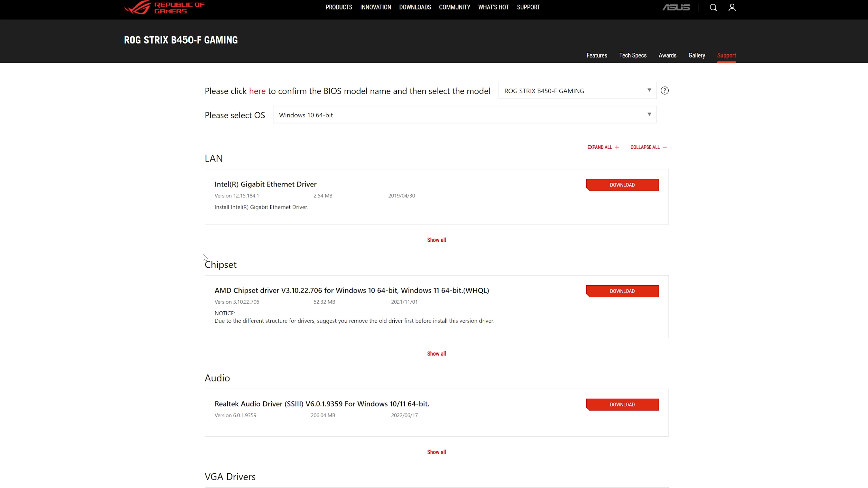Click the 206.04 MB file size
Screen dimensions: 868x488
click(x=323, y=415)
